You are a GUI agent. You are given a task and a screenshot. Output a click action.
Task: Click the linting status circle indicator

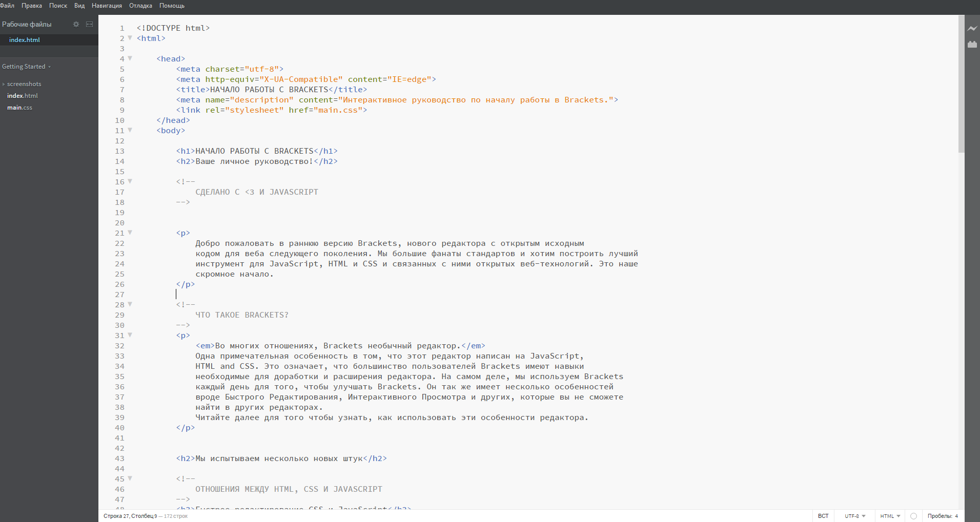point(913,516)
